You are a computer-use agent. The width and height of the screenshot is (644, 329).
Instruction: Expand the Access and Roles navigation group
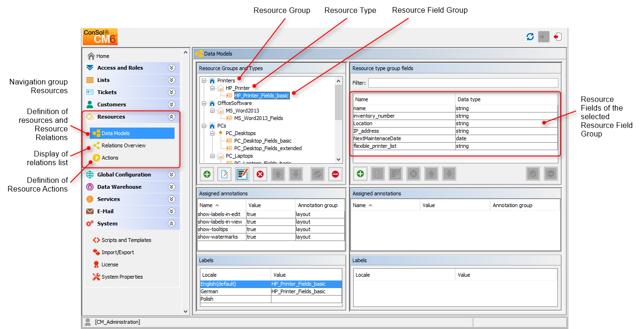tap(172, 68)
